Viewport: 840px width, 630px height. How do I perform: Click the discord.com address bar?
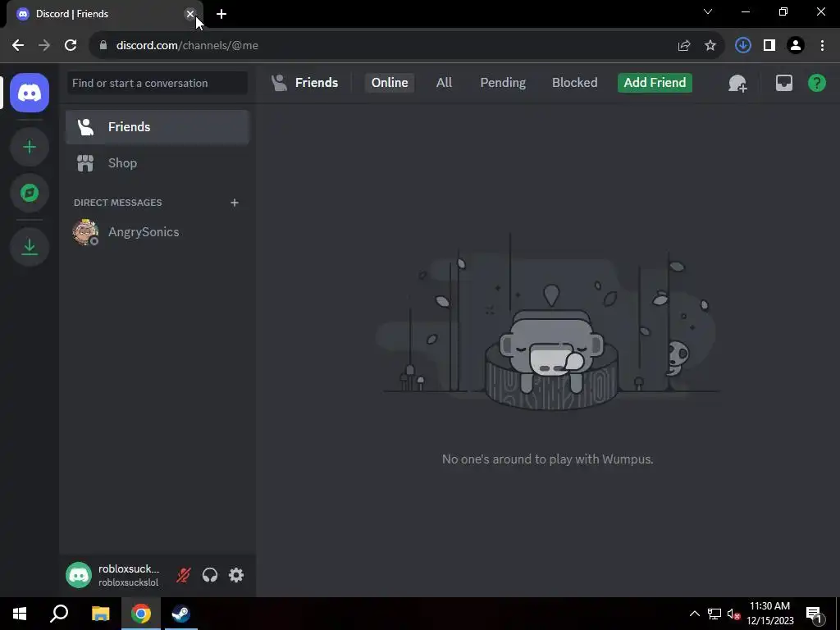click(407, 46)
